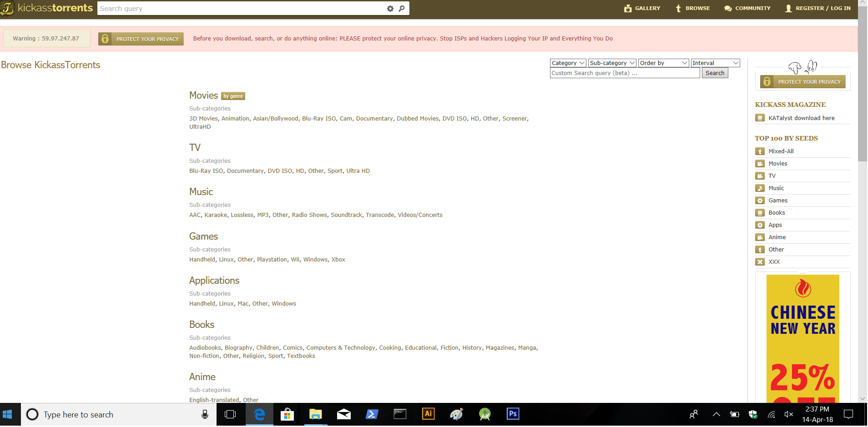
Task: Open the Applications category heading
Action: [214, 281]
